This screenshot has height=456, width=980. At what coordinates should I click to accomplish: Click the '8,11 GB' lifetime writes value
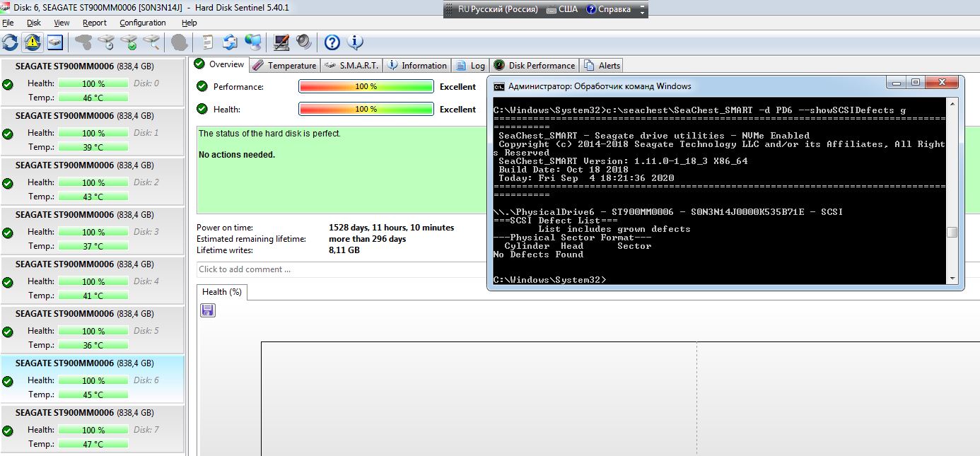[344, 250]
